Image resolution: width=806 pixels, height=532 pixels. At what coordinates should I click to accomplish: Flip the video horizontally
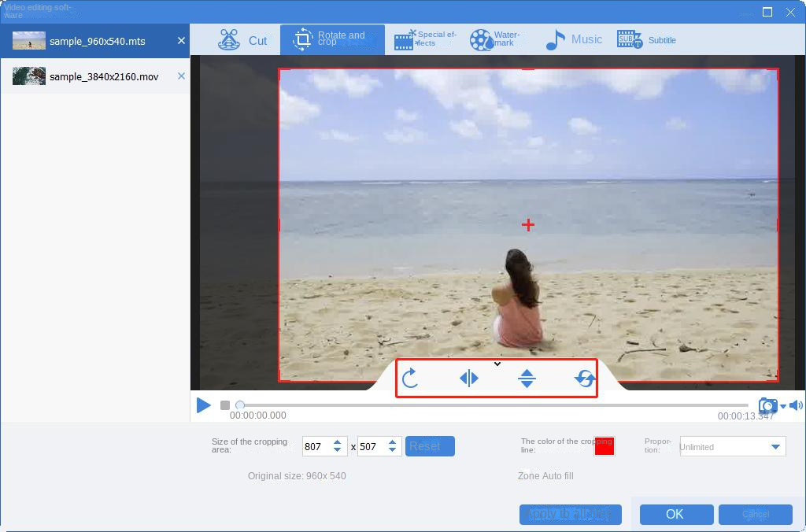click(468, 379)
